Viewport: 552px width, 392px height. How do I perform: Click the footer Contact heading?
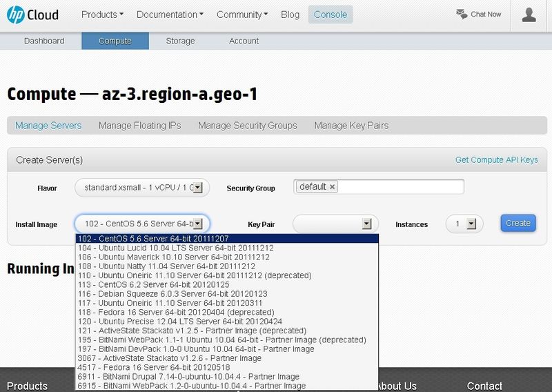(484, 386)
